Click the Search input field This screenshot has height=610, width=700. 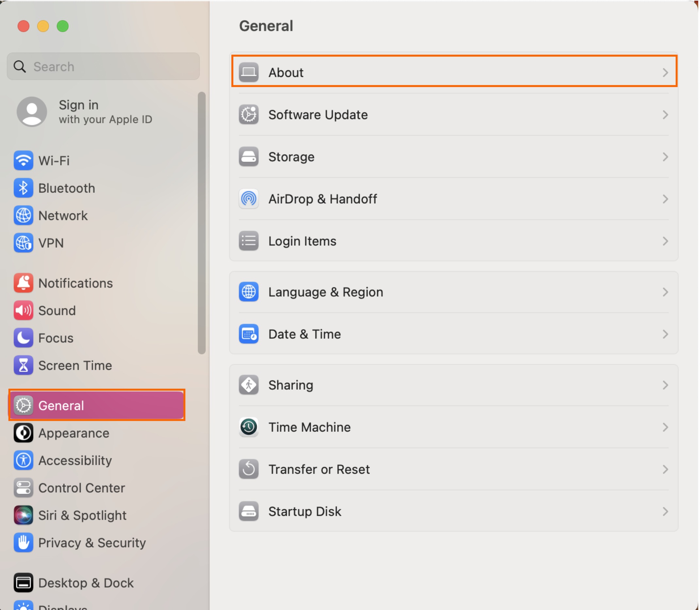tap(104, 66)
